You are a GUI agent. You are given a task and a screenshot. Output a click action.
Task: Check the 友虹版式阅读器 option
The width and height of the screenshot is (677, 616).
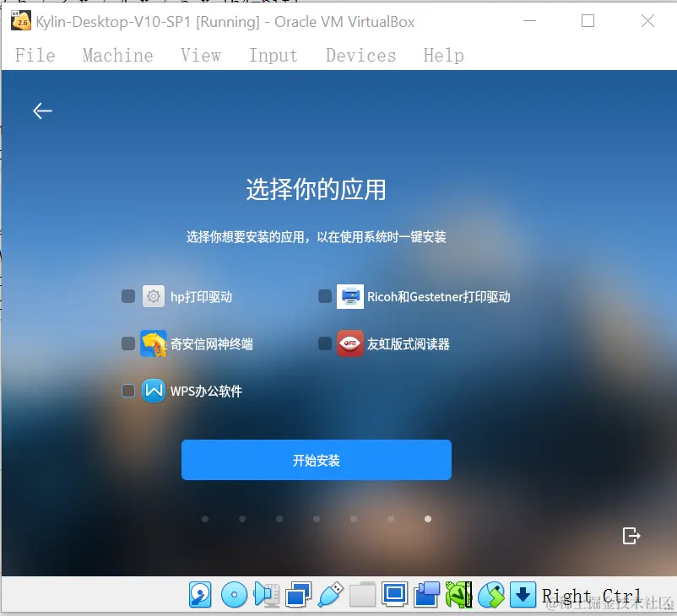coord(325,343)
